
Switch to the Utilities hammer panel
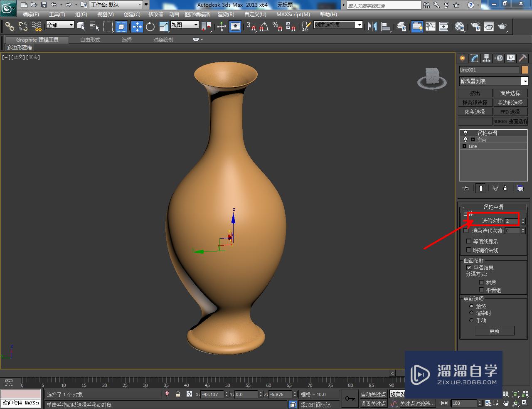click(523, 58)
